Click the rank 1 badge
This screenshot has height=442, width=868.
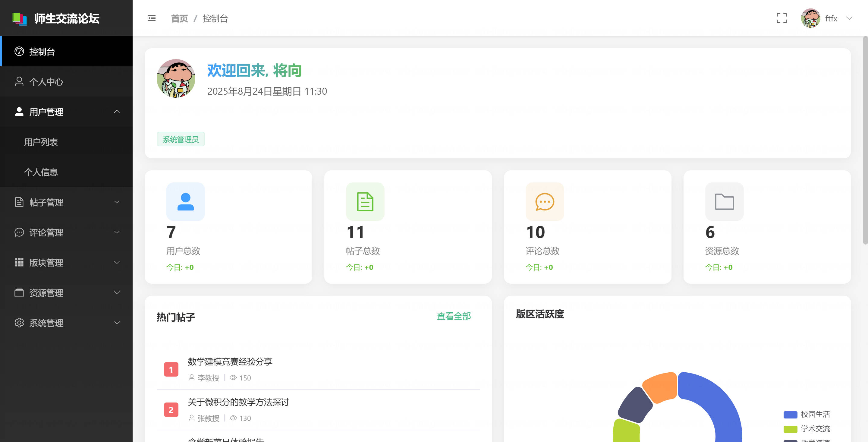point(171,370)
